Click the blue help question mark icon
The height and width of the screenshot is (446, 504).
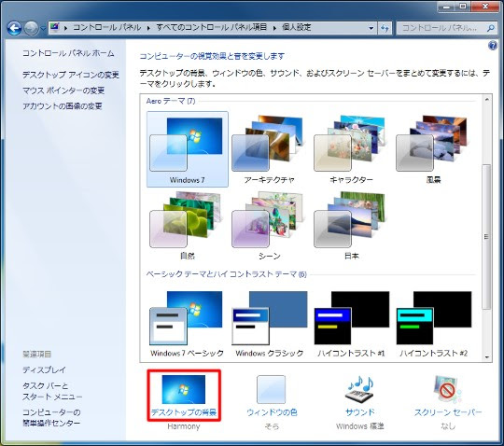[x=493, y=46]
